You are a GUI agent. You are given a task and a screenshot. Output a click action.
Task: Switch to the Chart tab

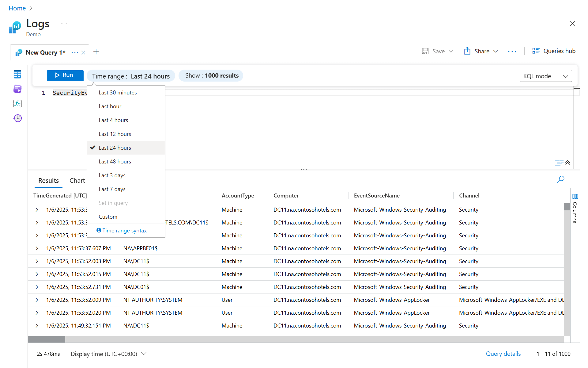coord(77,181)
